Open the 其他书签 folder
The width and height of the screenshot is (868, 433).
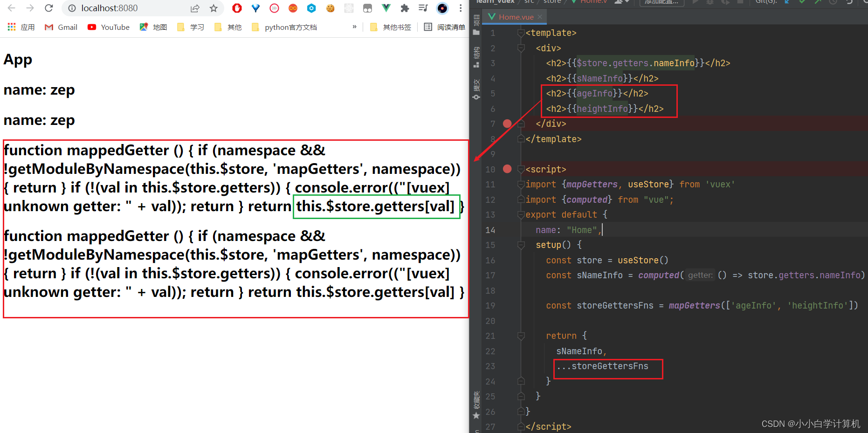click(391, 27)
